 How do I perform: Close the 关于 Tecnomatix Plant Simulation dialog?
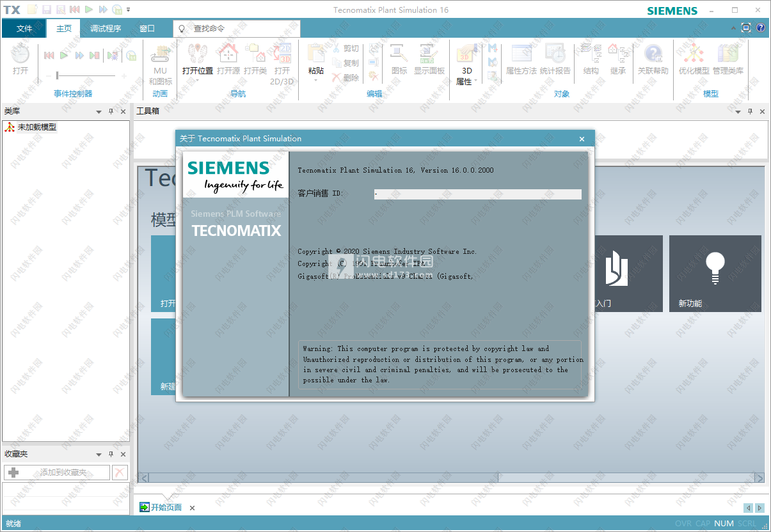[x=582, y=139]
